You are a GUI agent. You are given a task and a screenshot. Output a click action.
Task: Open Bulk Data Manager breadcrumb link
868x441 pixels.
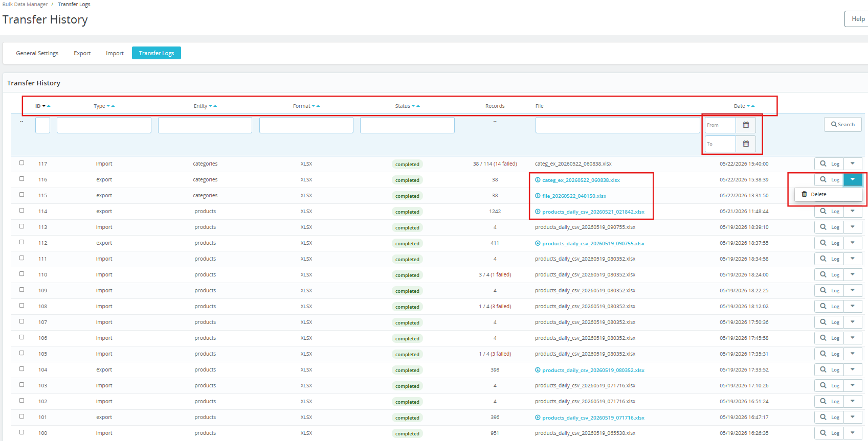tap(25, 4)
